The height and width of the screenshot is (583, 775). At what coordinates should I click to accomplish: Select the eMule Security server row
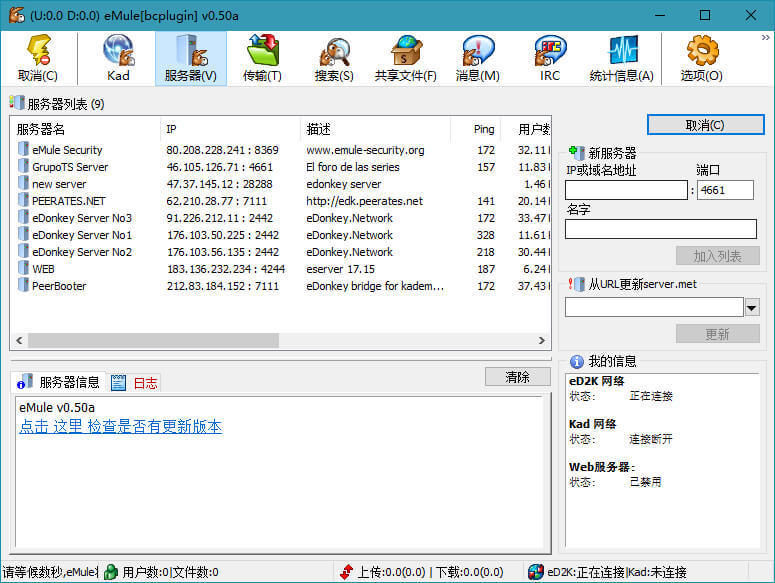67,150
